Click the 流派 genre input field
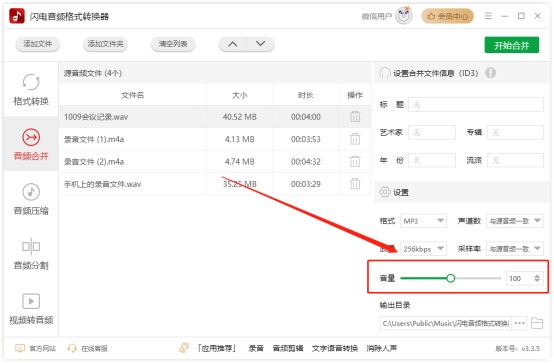 click(x=515, y=160)
